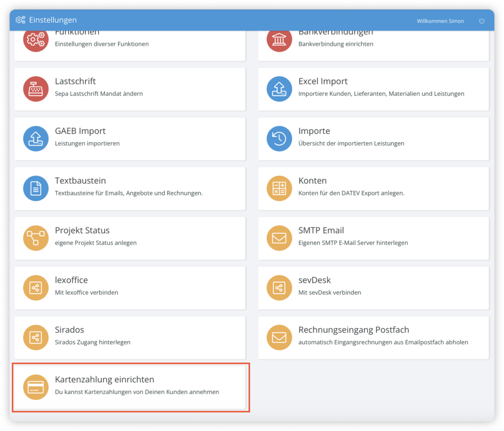
Task: Click the Importe history clock icon
Action: pos(279,139)
